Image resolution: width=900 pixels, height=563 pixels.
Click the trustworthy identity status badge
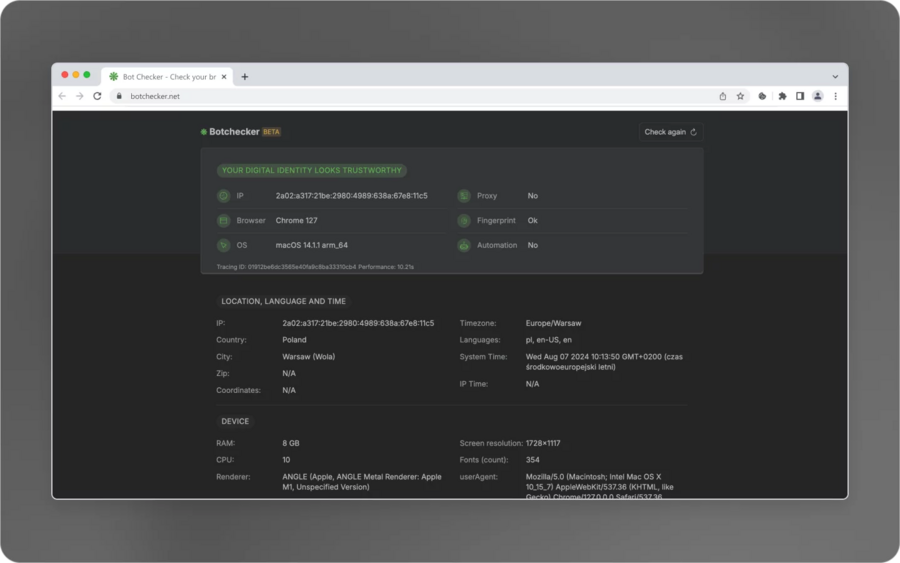(312, 170)
